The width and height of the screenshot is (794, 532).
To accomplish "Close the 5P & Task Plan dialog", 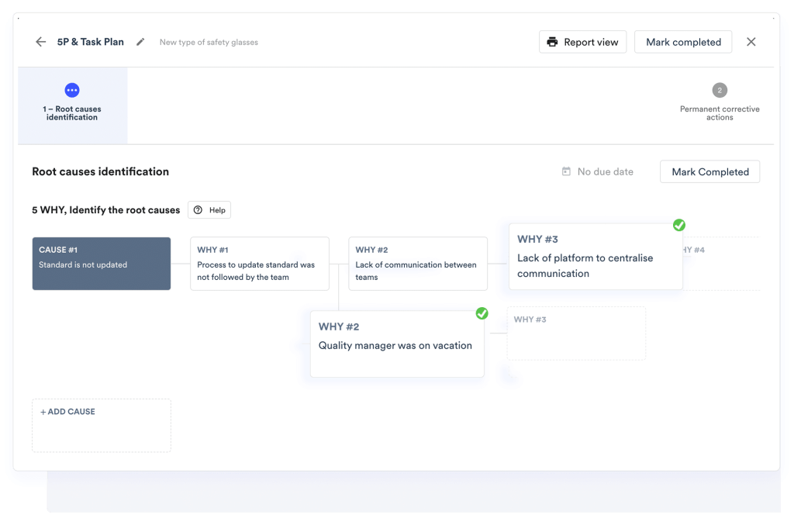I will tap(751, 42).
